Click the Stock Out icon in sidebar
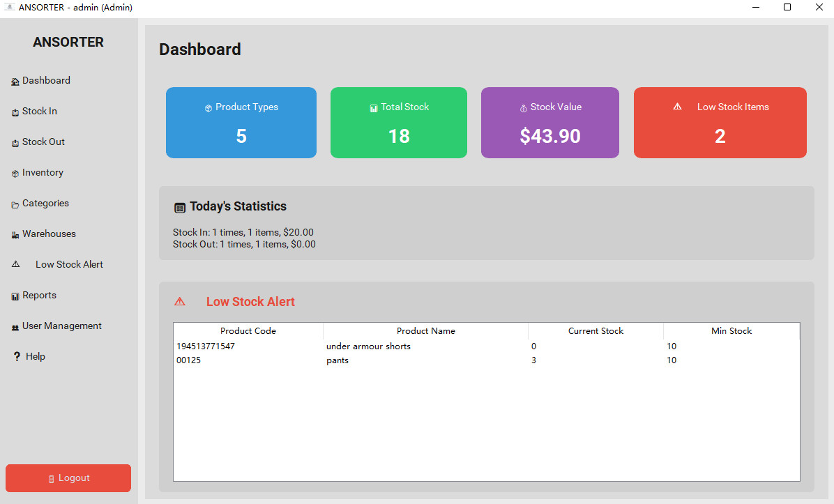 click(x=15, y=143)
